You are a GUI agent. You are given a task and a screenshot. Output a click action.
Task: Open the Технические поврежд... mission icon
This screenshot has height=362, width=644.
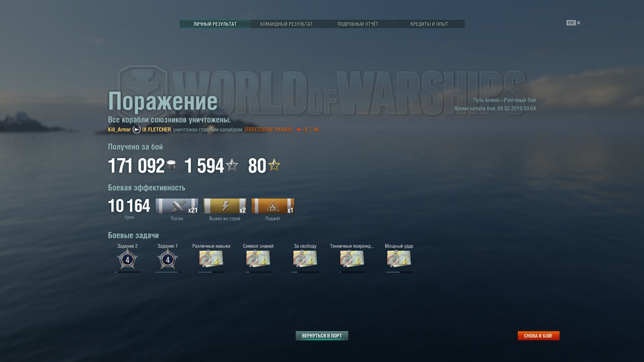352,259
